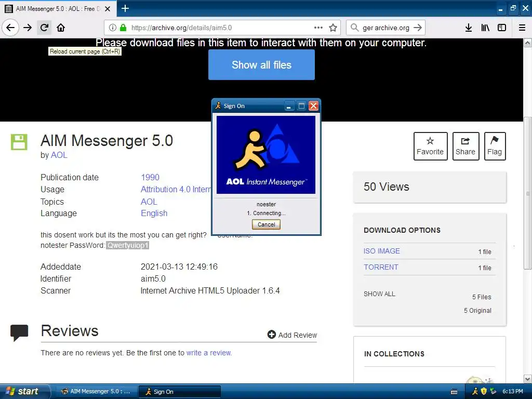Click the highlighted password Qwertyuiop1 text

pos(128,245)
